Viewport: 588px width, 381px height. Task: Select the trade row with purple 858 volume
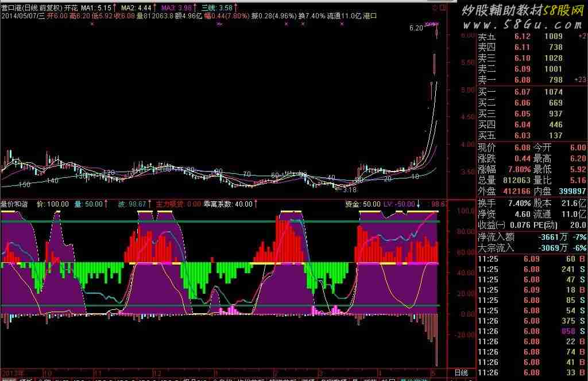coord(532,332)
